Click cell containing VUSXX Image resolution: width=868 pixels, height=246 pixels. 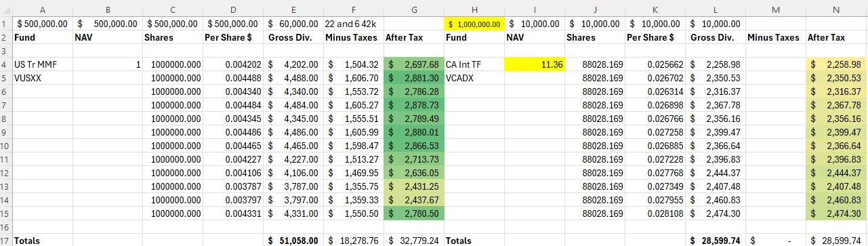(43, 78)
